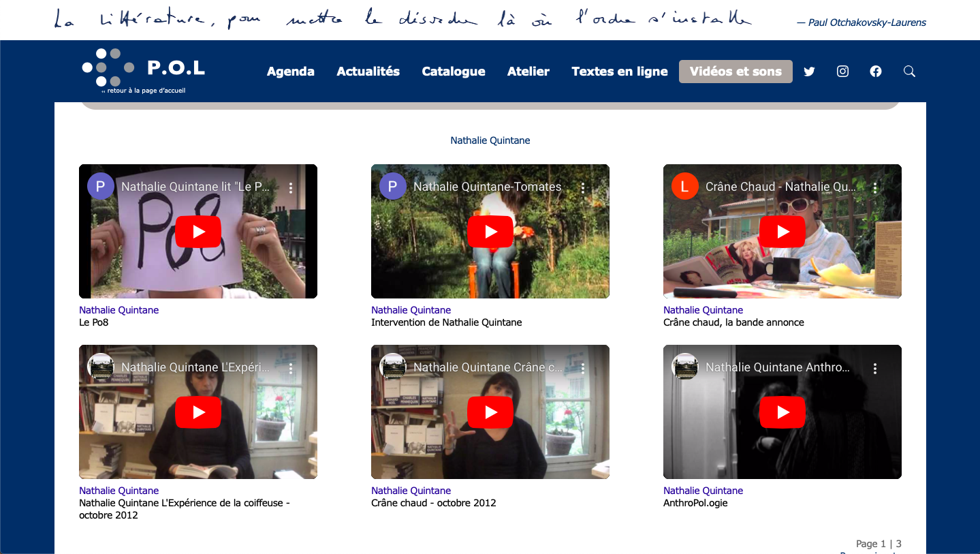Open more options on the AnthroPol.ogie video
The height and width of the screenshot is (554, 980).
(x=875, y=368)
